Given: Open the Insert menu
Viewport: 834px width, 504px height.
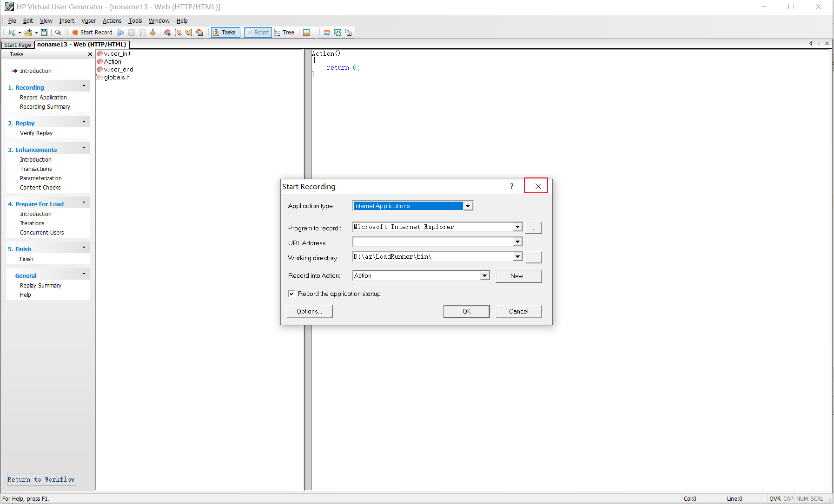Looking at the screenshot, I should 66,21.
